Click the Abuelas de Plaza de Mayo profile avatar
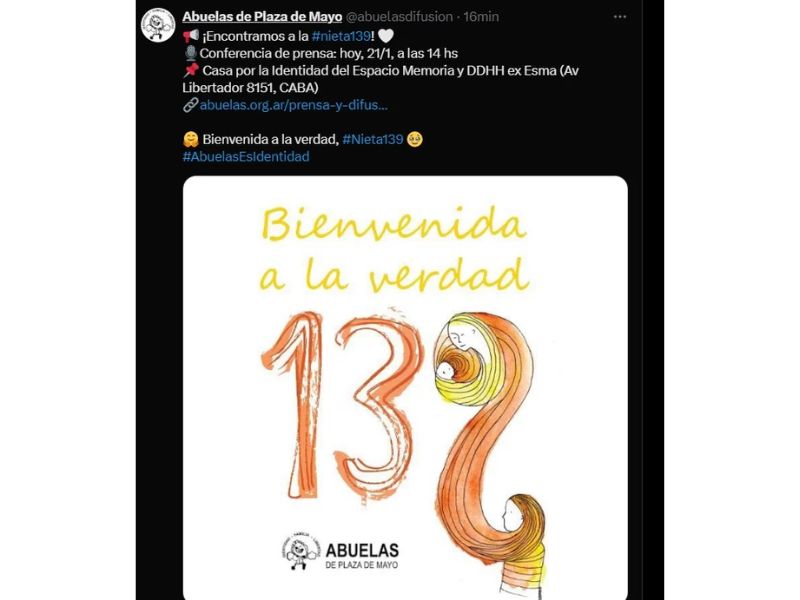Viewport: 800px width, 600px height. click(x=158, y=24)
